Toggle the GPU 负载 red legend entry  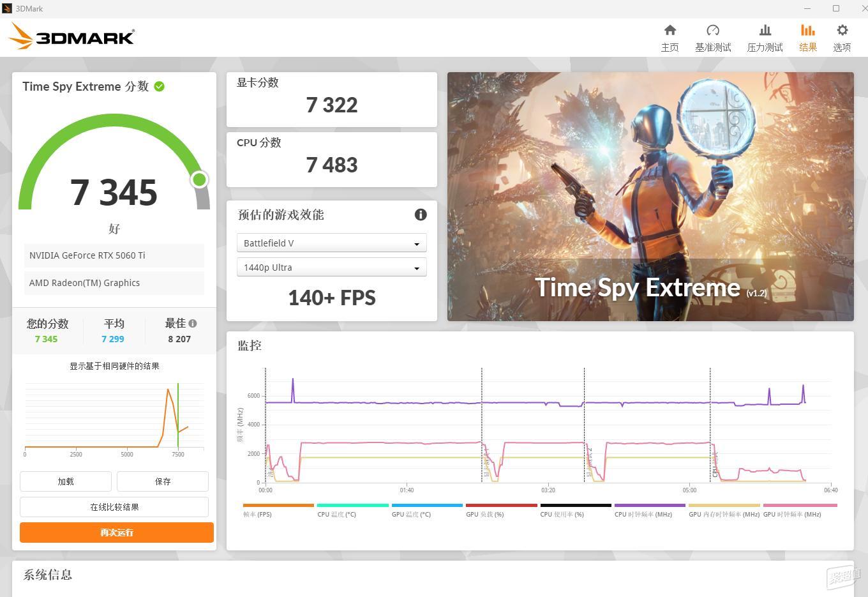coord(501,510)
